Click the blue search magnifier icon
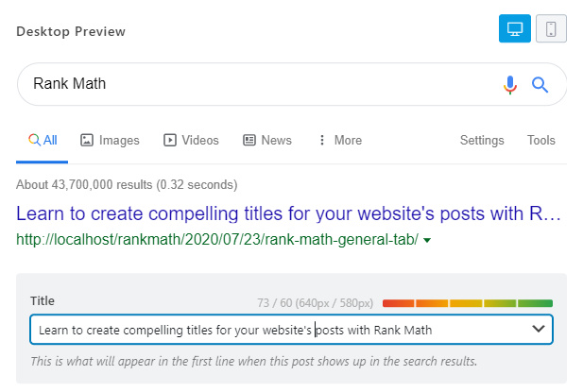 (x=540, y=85)
